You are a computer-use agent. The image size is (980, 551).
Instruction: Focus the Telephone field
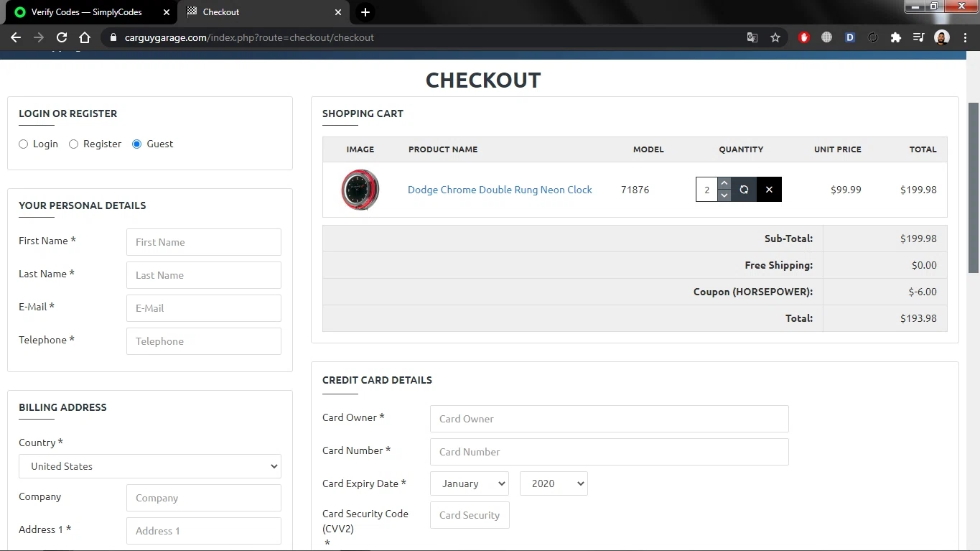click(x=204, y=341)
